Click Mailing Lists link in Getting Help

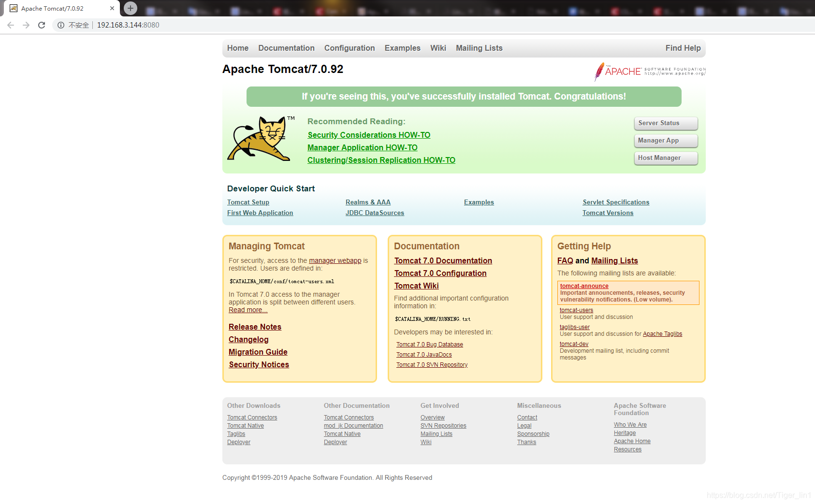pyautogui.click(x=614, y=261)
